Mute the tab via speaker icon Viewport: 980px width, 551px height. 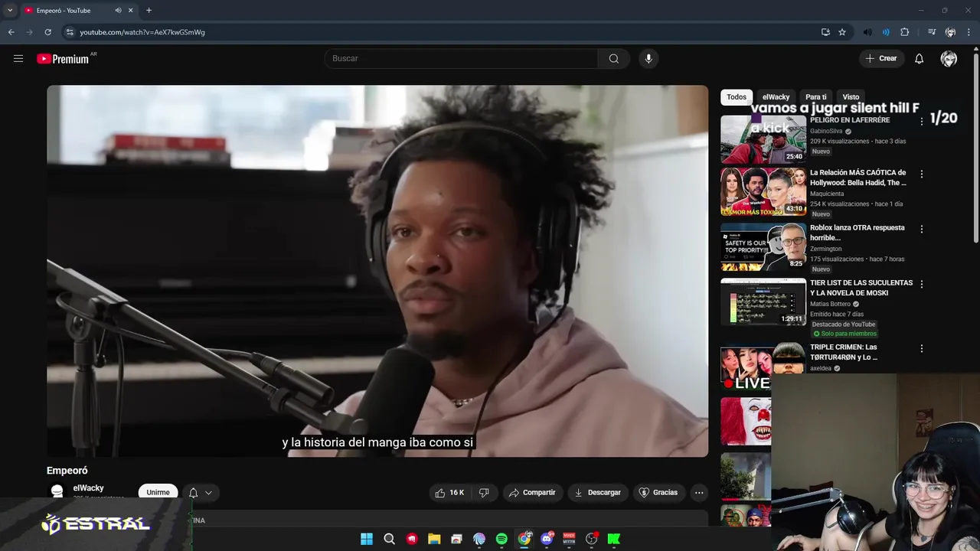pos(118,11)
